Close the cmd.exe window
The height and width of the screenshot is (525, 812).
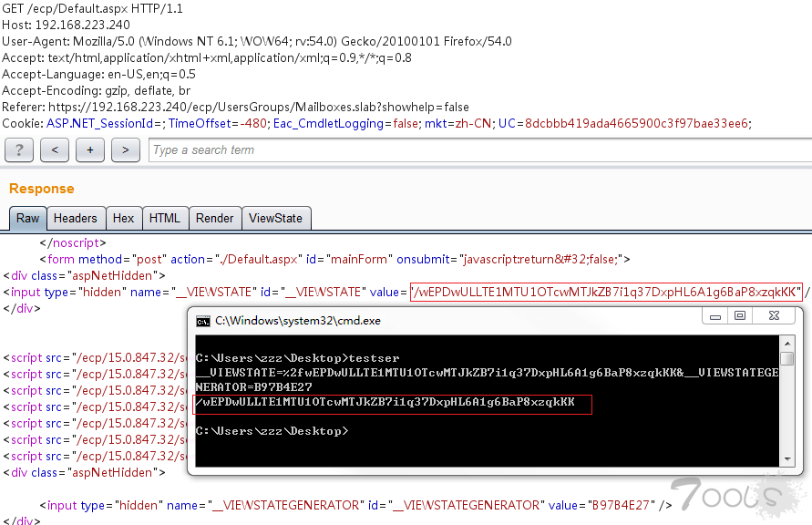[x=774, y=316]
